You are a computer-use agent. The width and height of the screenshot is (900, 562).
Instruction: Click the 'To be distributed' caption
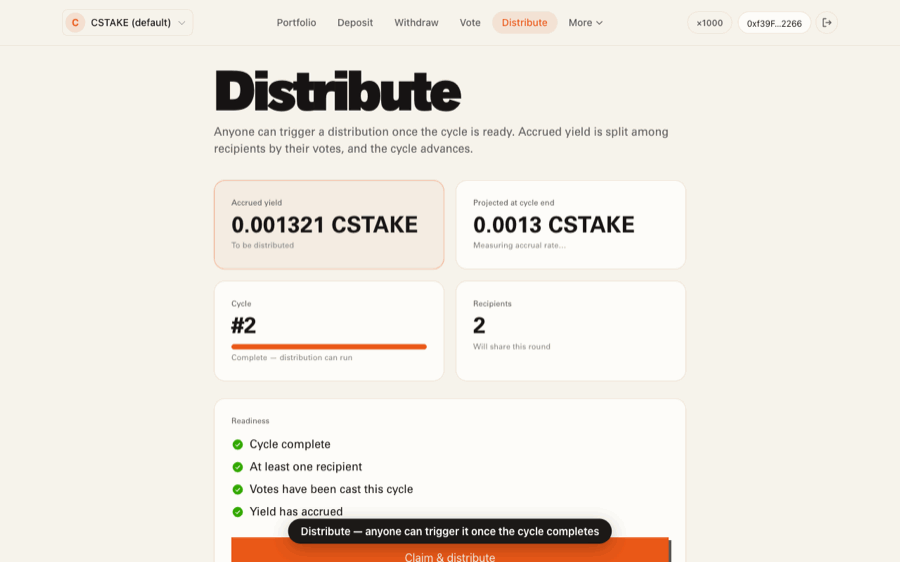[262, 245]
